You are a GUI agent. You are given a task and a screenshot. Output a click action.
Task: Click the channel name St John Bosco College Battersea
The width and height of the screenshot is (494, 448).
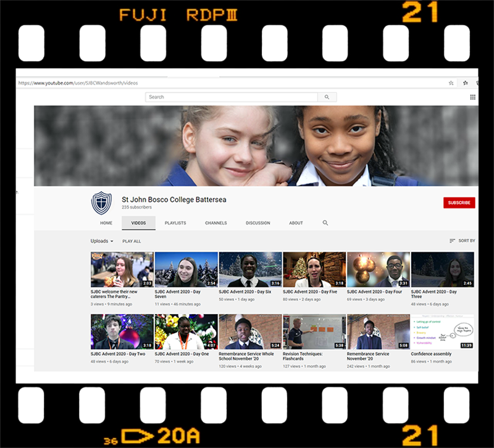tap(174, 199)
